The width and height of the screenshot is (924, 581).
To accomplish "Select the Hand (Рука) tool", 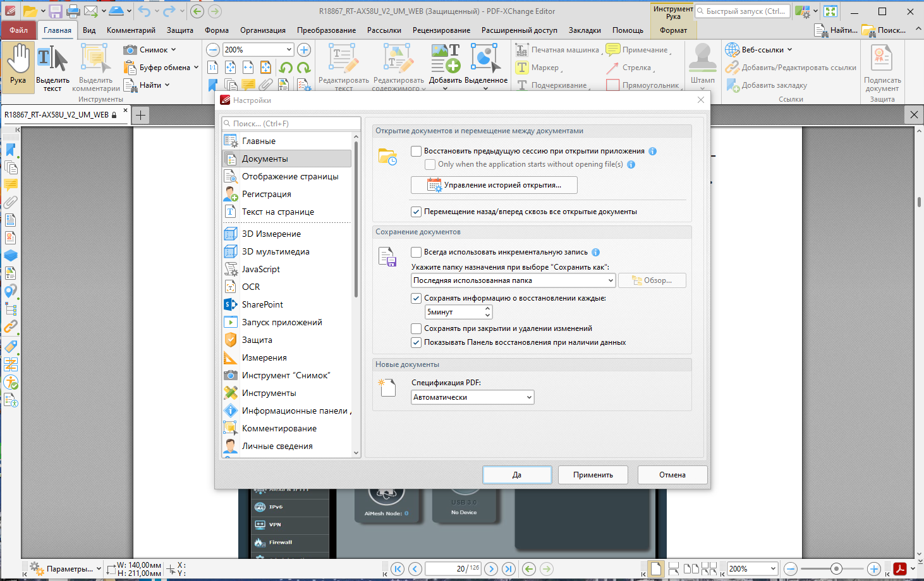I will (18, 66).
